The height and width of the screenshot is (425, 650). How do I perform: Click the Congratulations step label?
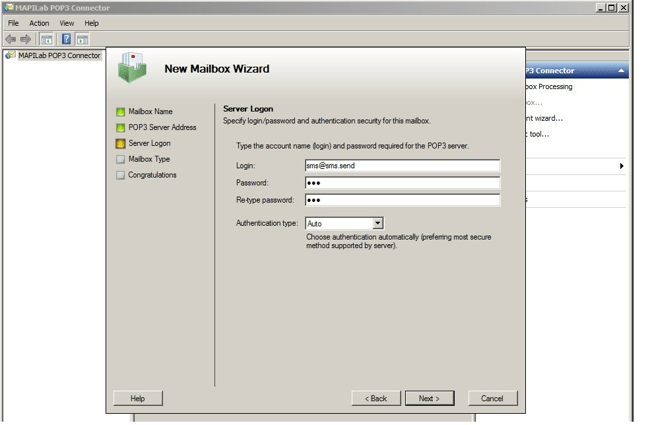point(153,175)
